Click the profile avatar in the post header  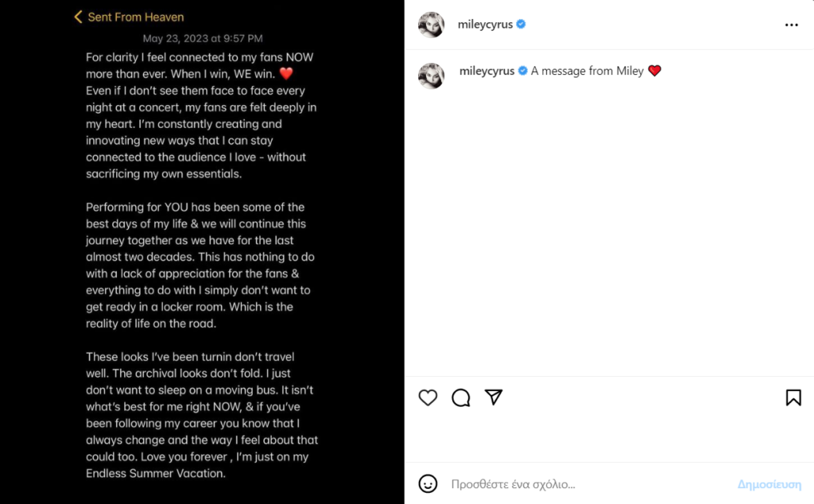pos(431,25)
